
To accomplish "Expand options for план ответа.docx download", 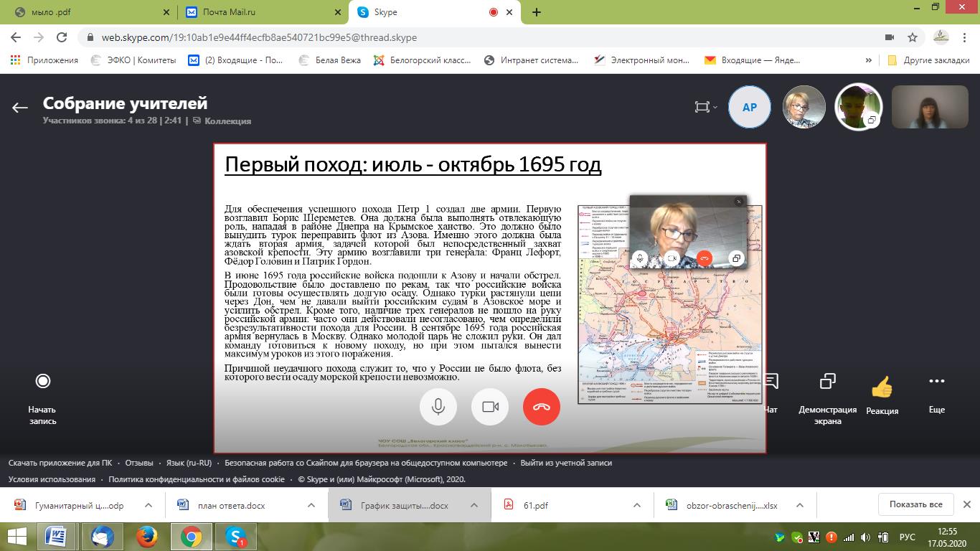I will [x=311, y=505].
